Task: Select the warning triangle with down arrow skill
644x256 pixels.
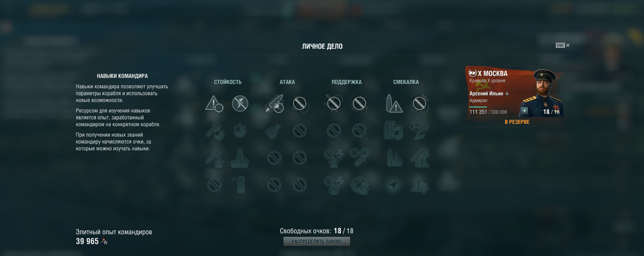Action: [x=419, y=185]
